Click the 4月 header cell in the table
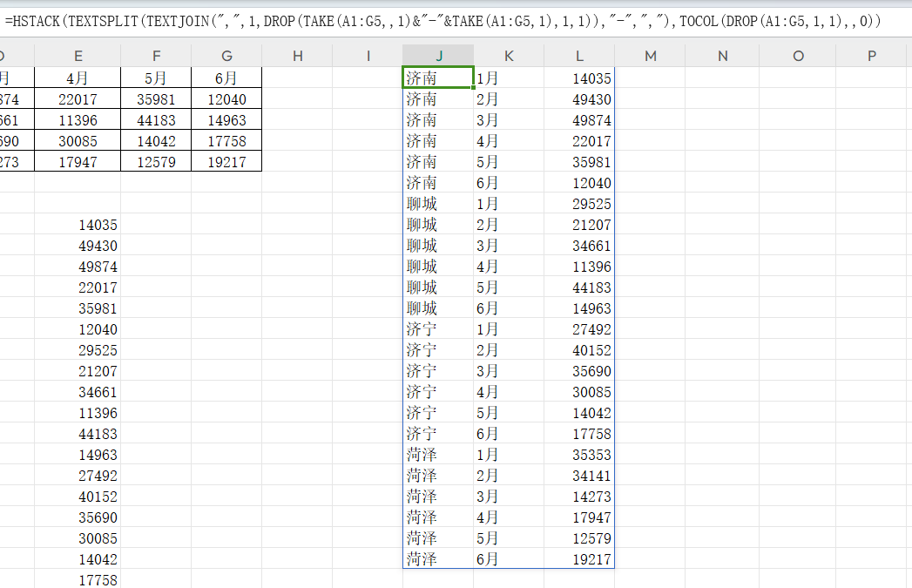This screenshot has height=588, width=912. point(78,78)
